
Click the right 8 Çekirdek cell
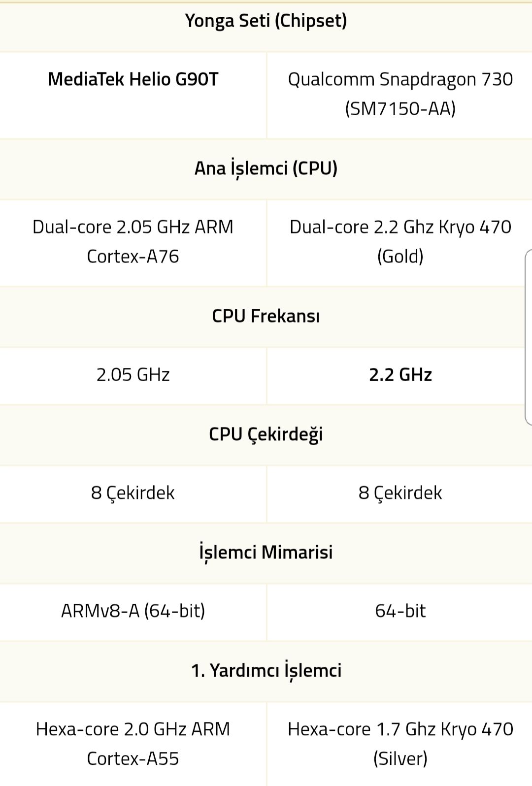[400, 493]
